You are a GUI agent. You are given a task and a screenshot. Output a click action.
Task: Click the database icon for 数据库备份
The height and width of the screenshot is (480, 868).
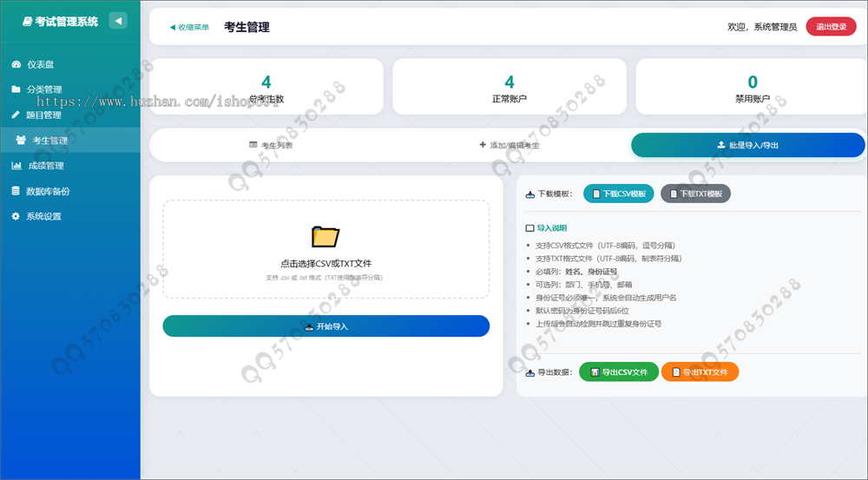pyautogui.click(x=16, y=191)
